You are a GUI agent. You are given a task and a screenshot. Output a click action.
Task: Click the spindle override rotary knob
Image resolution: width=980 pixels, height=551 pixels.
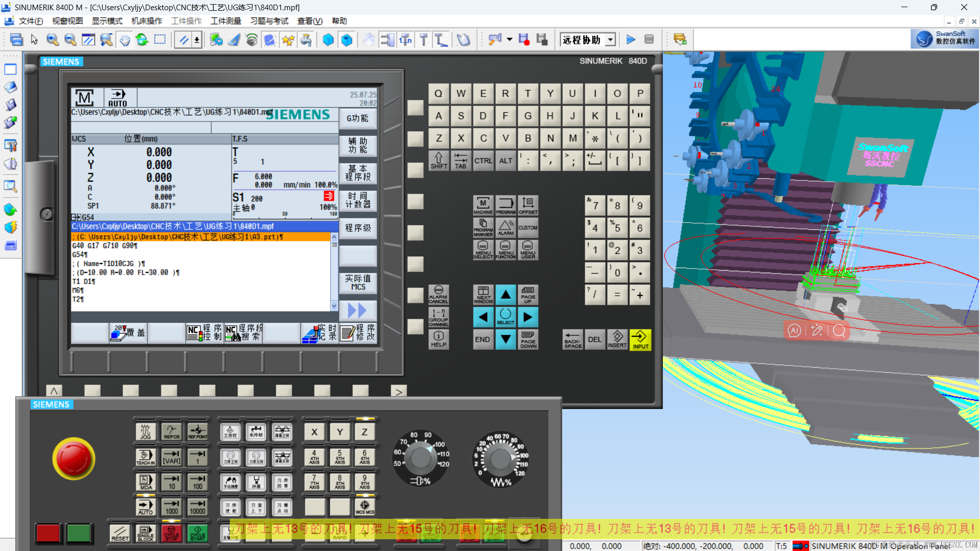(x=420, y=458)
